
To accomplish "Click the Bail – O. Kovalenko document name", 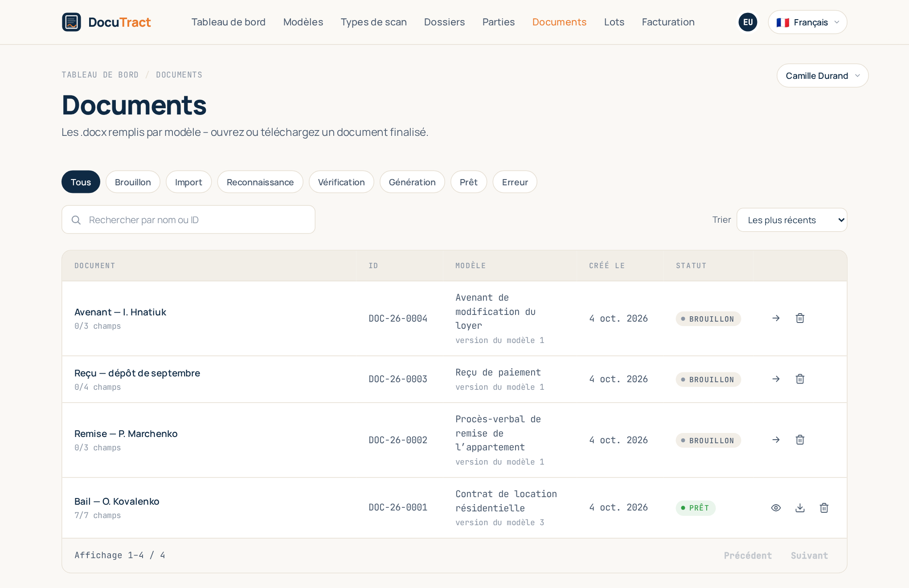I will tap(117, 501).
